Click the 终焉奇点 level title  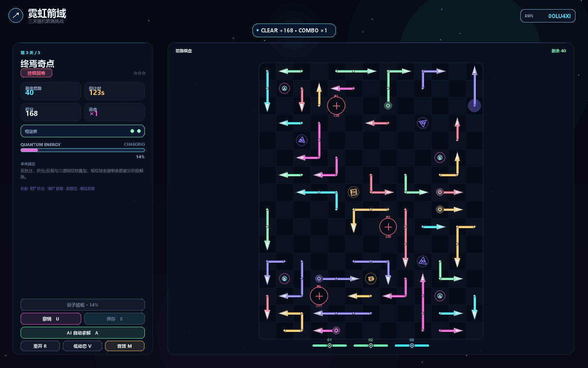click(x=37, y=63)
